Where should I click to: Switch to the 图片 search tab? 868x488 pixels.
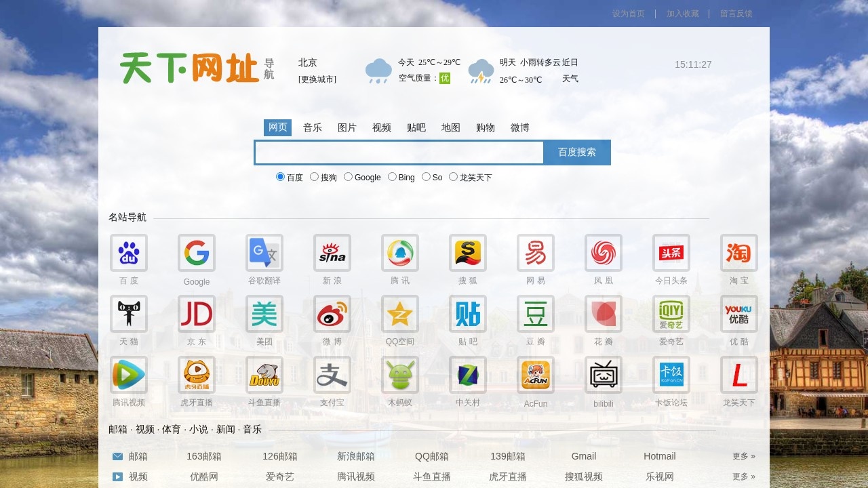pyautogui.click(x=347, y=127)
